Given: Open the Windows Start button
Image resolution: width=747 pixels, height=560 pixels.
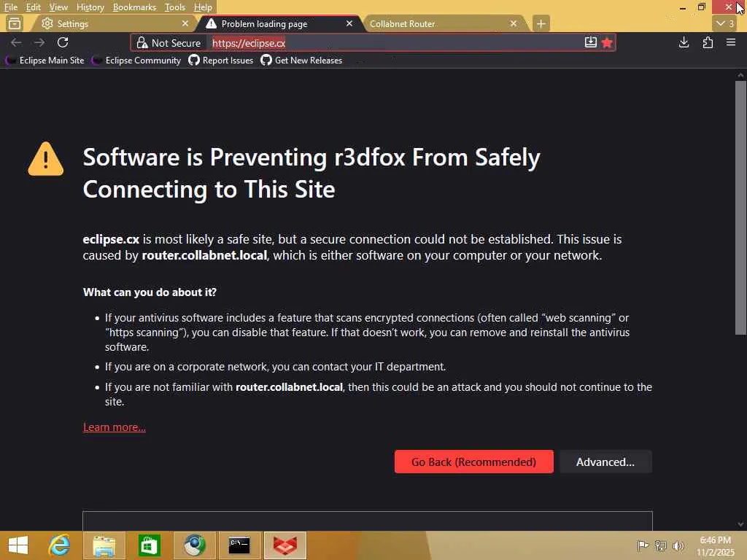Looking at the screenshot, I should pyautogui.click(x=18, y=545).
